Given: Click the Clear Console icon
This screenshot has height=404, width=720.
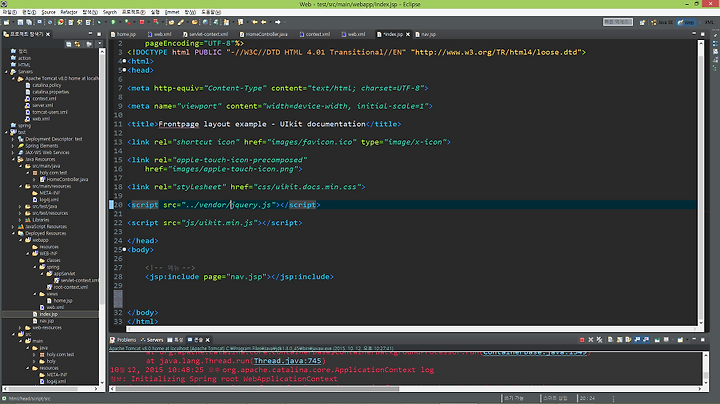Looking at the screenshot, I should (x=610, y=340).
